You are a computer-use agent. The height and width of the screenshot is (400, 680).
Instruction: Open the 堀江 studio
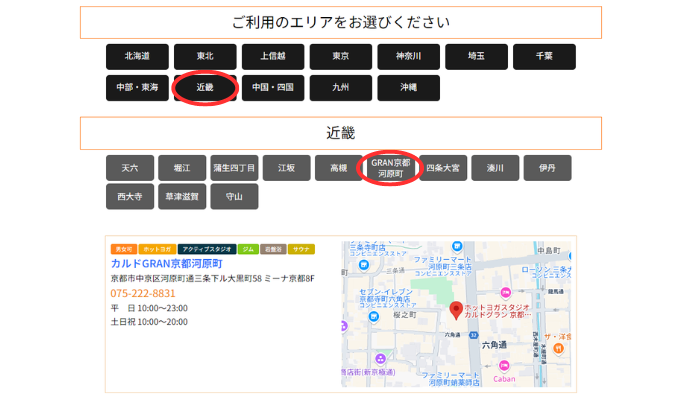pyautogui.click(x=182, y=168)
